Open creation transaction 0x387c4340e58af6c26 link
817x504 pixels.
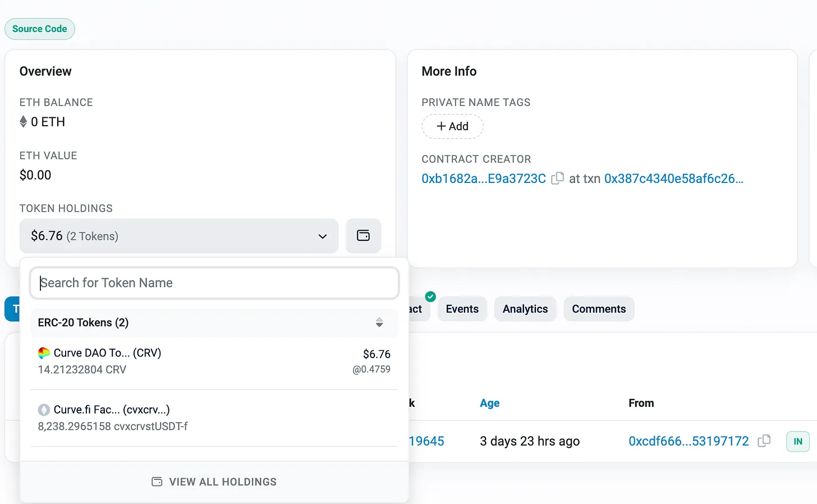(673, 178)
